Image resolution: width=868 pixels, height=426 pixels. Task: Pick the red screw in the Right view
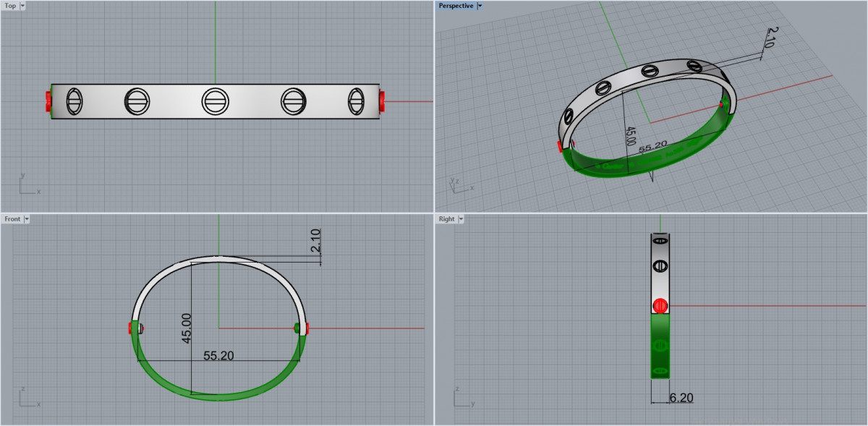click(x=660, y=305)
